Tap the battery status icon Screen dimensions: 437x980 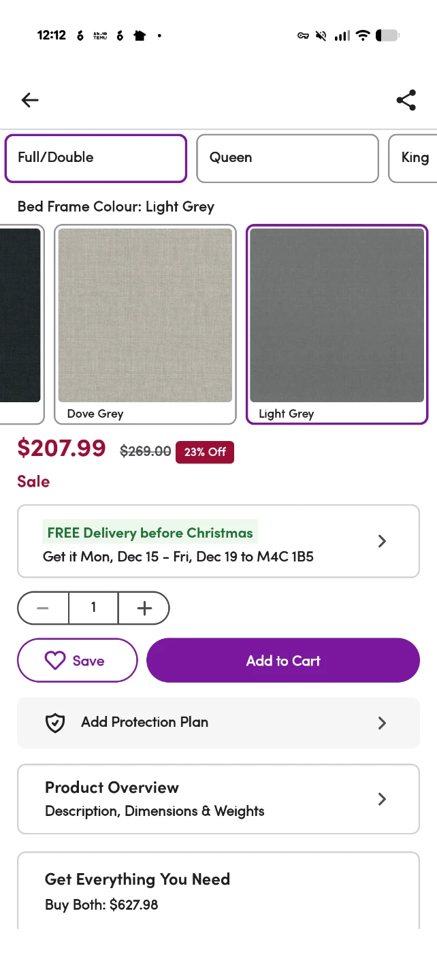(387, 35)
